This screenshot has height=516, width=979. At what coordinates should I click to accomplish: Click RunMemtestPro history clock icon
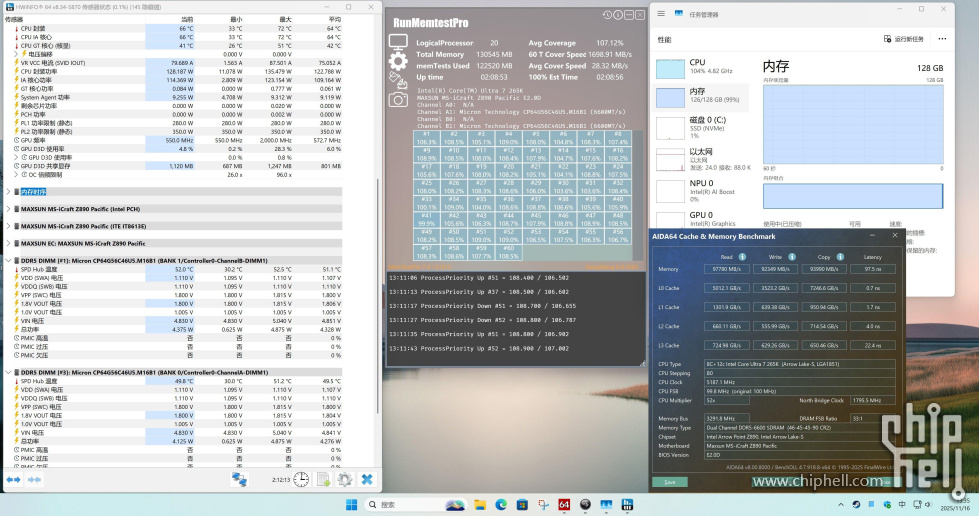tap(607, 15)
